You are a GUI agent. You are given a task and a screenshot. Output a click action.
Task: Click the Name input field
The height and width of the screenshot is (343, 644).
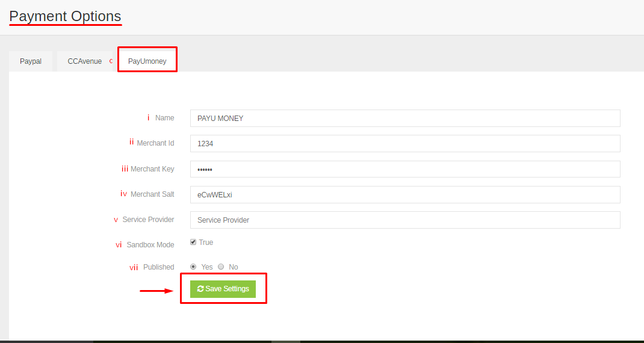[x=405, y=119]
